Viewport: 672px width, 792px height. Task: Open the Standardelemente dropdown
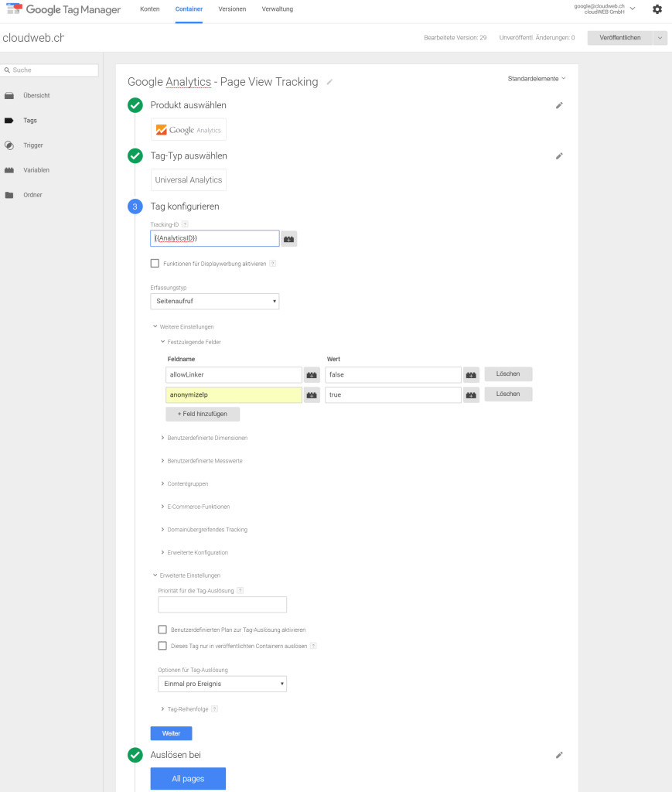[537, 79]
